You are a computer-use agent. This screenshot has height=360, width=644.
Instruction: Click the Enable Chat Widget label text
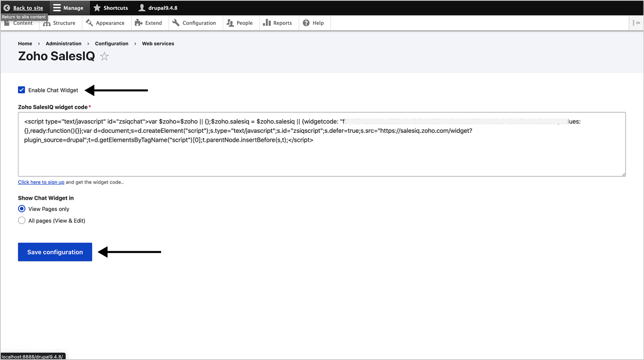click(x=53, y=90)
